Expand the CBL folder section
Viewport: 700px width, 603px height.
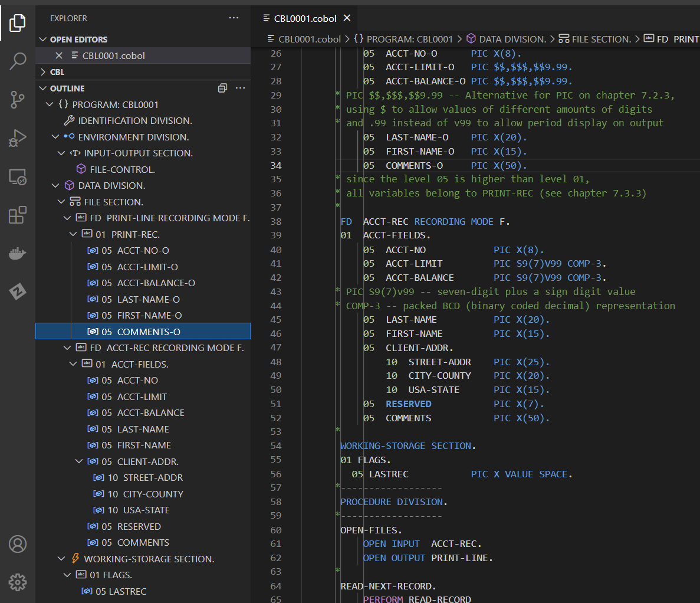point(42,72)
